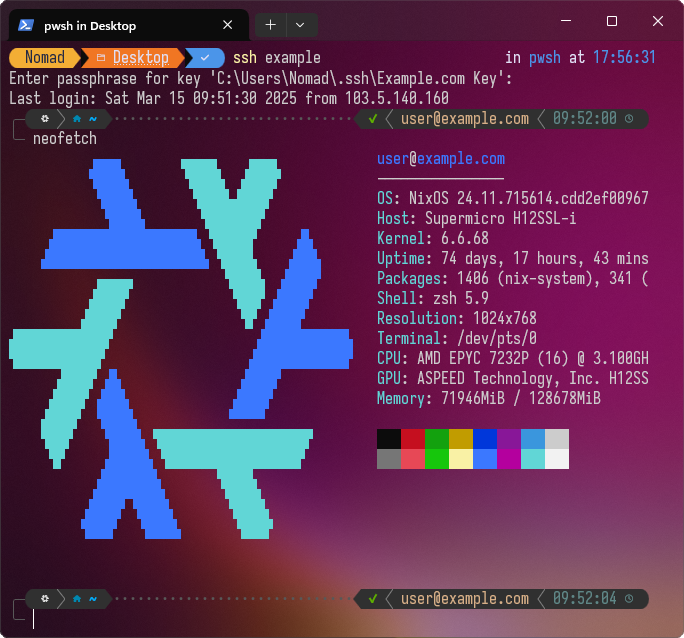684x638 pixels.
Task: Click the dark red color block in palette
Action: coord(413,439)
